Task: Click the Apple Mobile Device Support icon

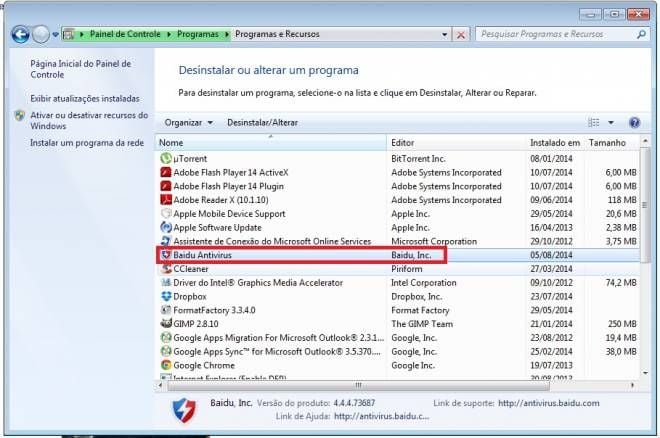Action: (166, 214)
